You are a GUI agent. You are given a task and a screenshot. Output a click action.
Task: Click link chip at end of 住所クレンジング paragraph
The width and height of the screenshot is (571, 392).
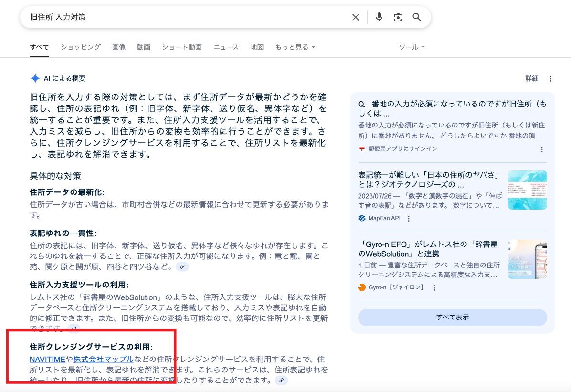[x=281, y=381]
